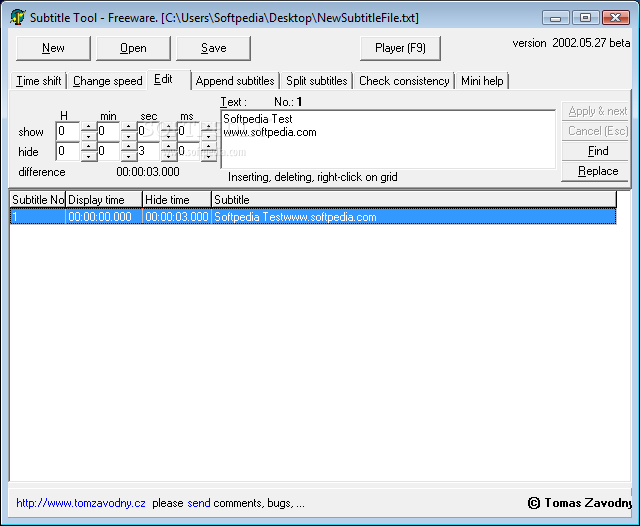Screen dimensions: 640x526
Task: Focus the show sec input field
Action: [149, 131]
